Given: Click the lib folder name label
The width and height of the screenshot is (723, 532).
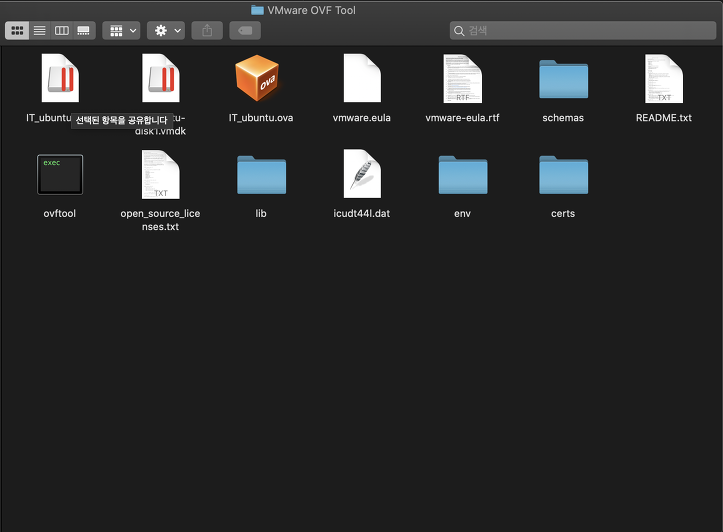Looking at the screenshot, I should pyautogui.click(x=261, y=213).
